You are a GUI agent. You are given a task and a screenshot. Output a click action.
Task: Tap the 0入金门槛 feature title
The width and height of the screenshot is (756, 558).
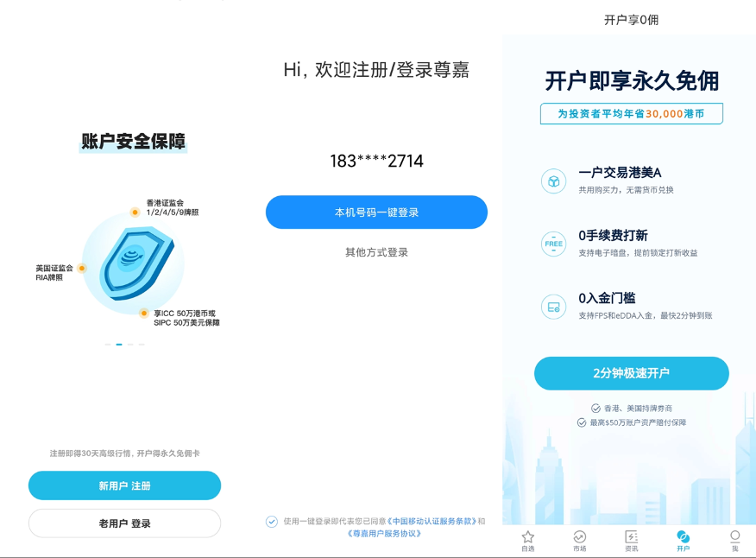click(x=607, y=298)
